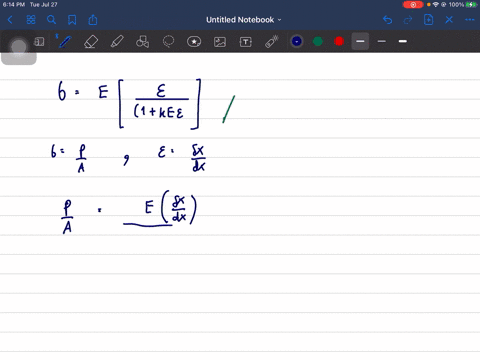Toggle the read-only mode icon
Screen dimensions: 480x360
(39, 42)
